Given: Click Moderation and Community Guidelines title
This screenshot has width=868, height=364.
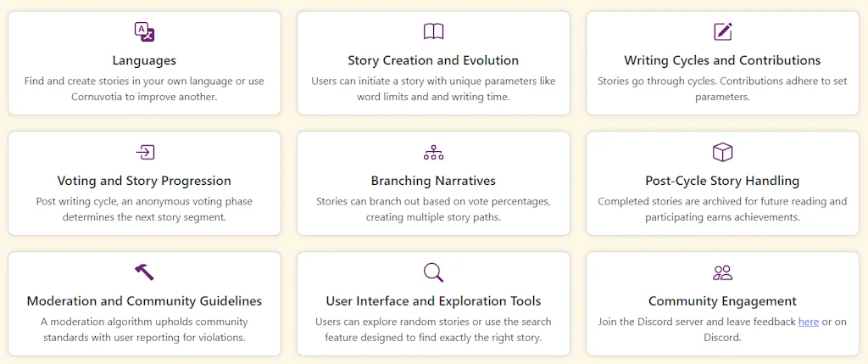Looking at the screenshot, I should pyautogui.click(x=144, y=301).
